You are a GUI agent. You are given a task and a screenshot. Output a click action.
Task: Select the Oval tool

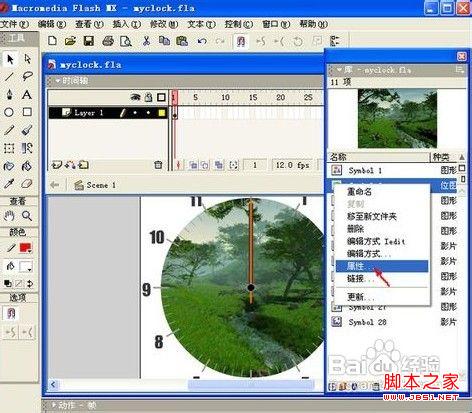[x=9, y=112]
